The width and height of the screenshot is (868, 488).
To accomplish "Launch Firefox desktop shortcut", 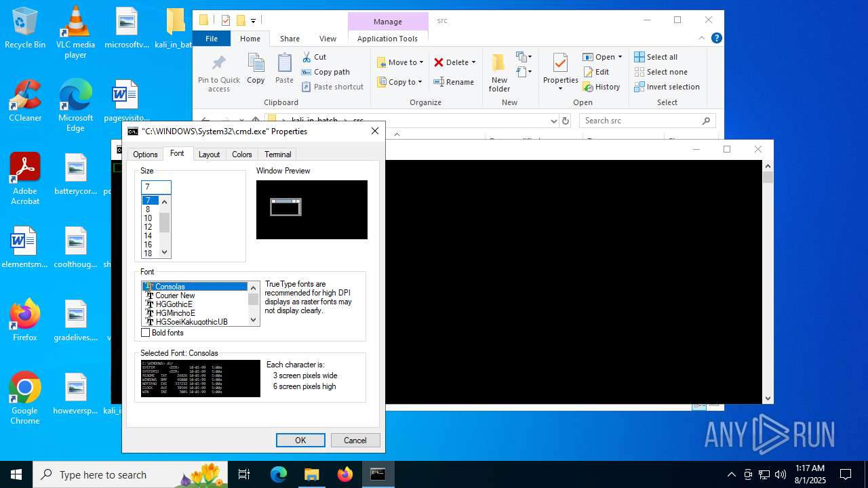I will [25, 321].
